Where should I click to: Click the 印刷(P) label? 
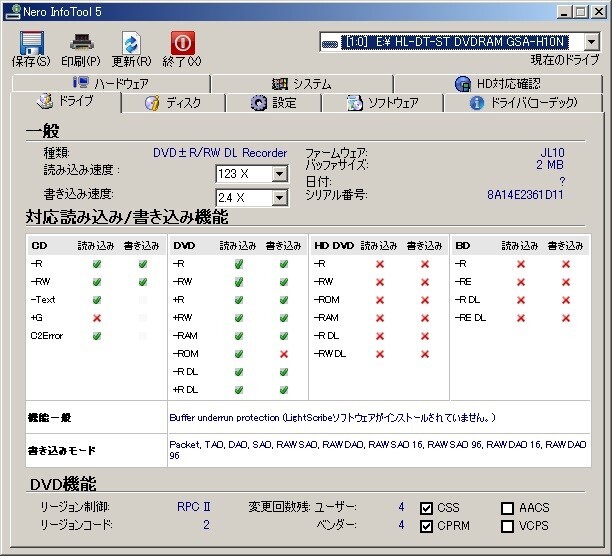click(x=81, y=62)
